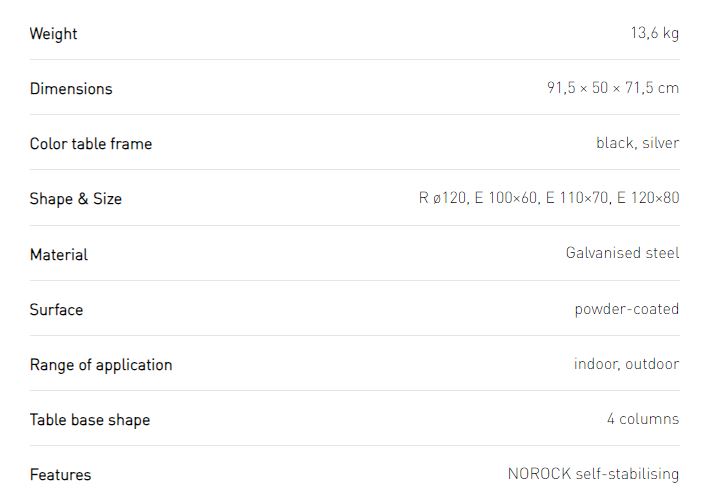Select the Surface label
Screen dimensions: 714x502
coord(56,310)
